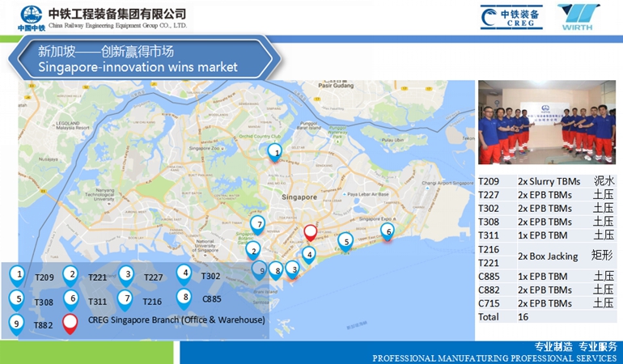Select map pin number 3 on the coastline
This screenshot has height=364, width=623.
[x=293, y=270]
